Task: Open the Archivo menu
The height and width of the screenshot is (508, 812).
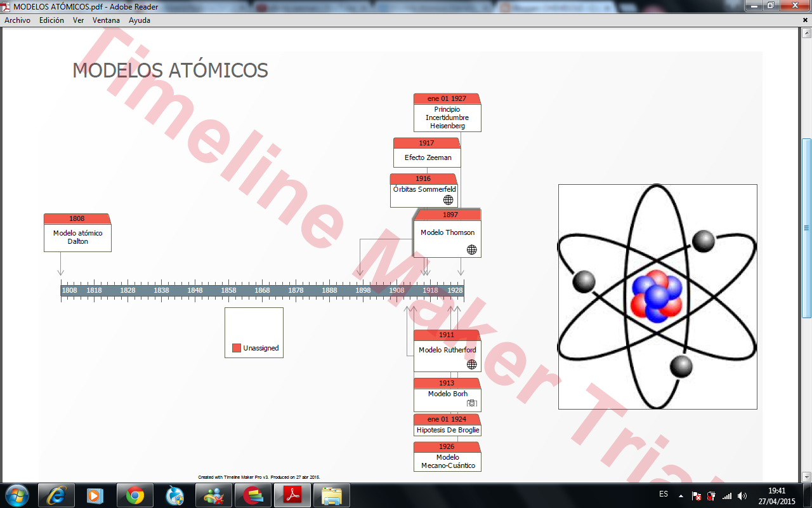Action: click(x=18, y=20)
